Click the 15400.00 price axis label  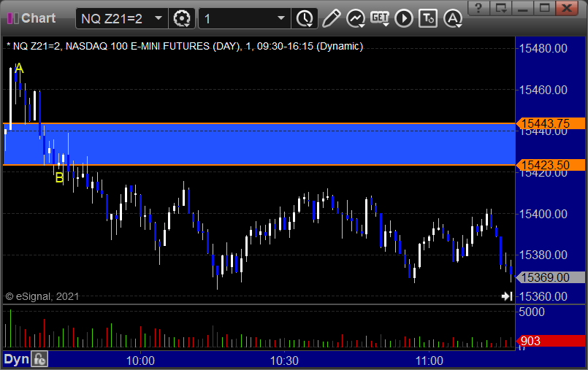coord(543,214)
